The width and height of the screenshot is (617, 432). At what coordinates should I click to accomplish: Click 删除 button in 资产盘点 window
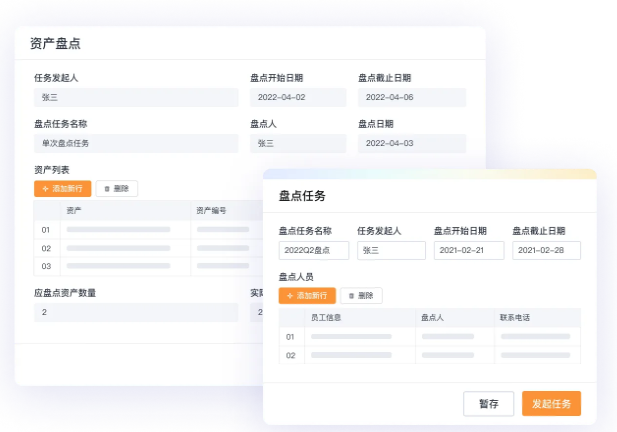[x=117, y=188]
